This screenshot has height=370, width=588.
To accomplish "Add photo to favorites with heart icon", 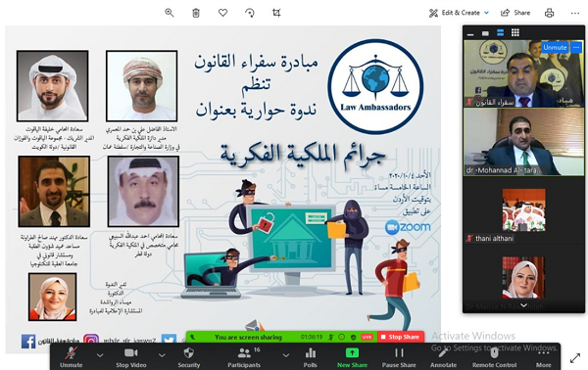I will [222, 13].
